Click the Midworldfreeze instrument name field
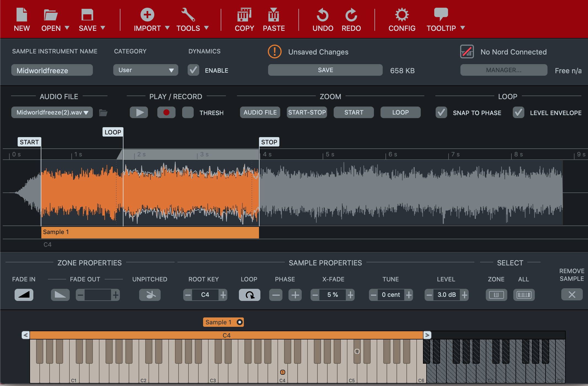Viewport: 588px width, 386px height. [x=52, y=70]
